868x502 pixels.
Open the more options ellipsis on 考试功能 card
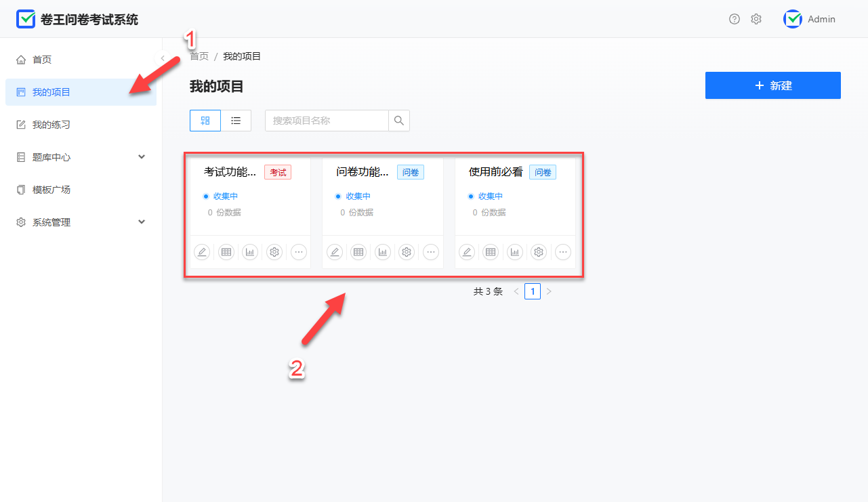(x=299, y=252)
